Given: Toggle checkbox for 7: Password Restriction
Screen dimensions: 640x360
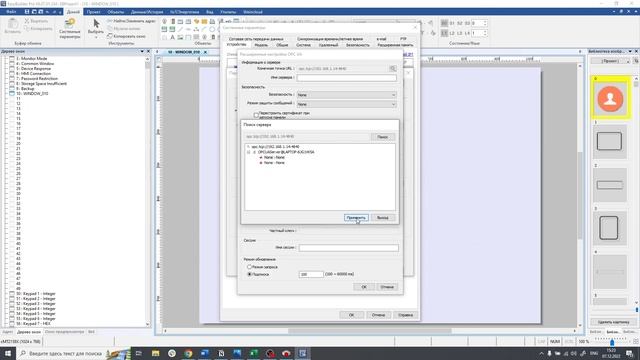Looking at the screenshot, I should click(x=12, y=78).
